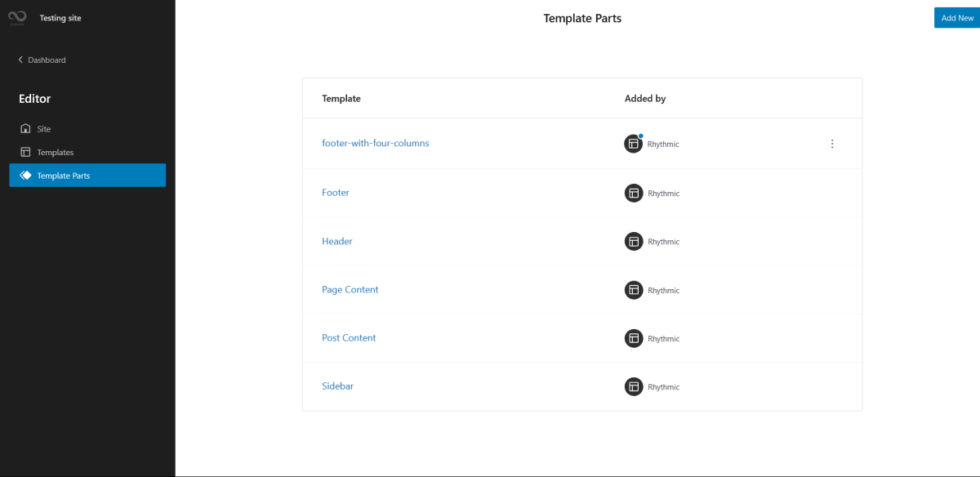Open the Header template part link

tap(337, 242)
